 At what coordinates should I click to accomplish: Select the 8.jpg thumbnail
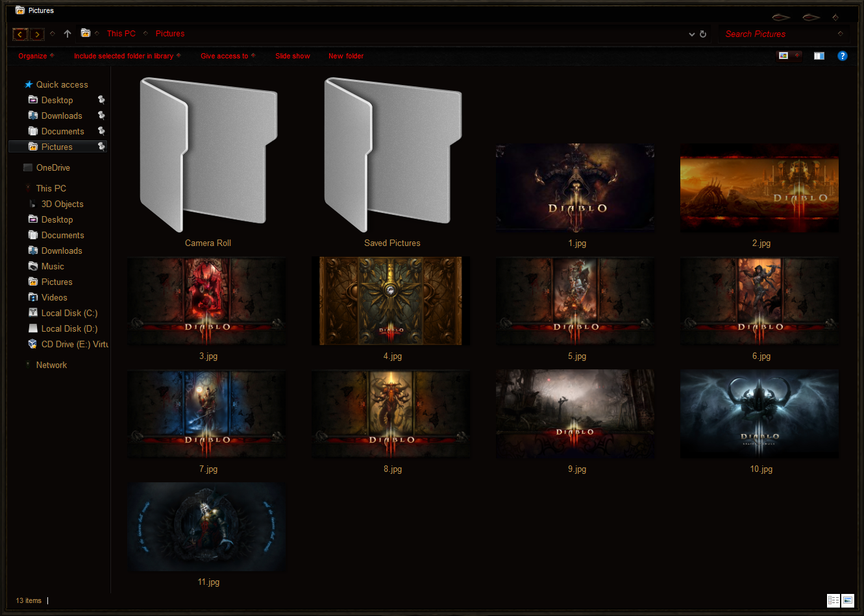(x=391, y=413)
